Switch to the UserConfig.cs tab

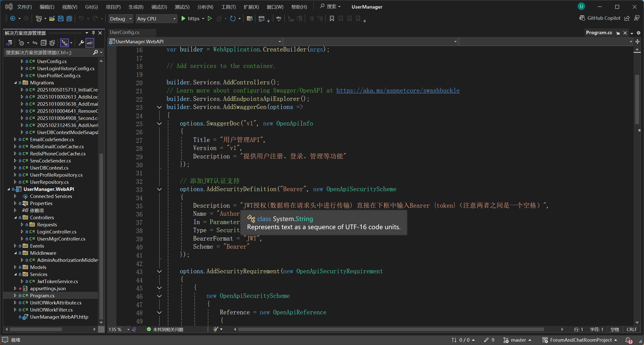(125, 32)
